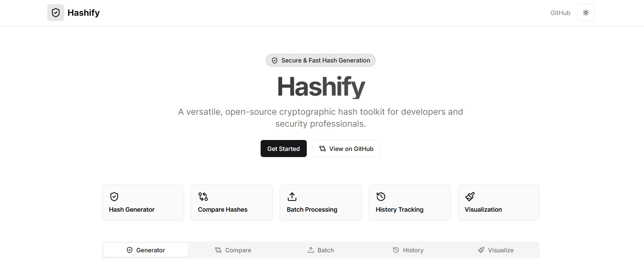Select the active Generator tab

click(145, 250)
